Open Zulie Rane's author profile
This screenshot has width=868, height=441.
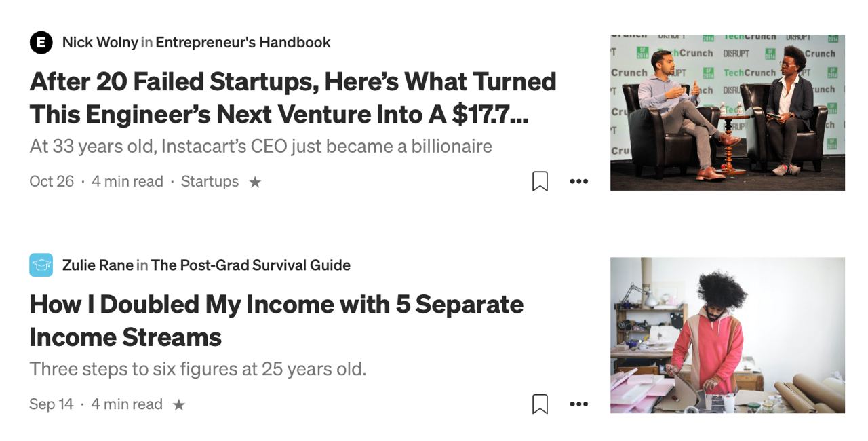coord(98,265)
